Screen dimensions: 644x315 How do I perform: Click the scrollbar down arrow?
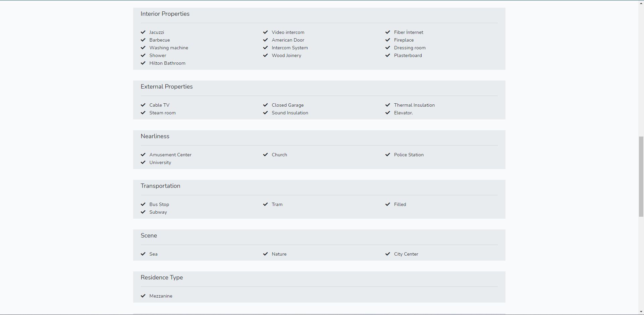click(641, 312)
